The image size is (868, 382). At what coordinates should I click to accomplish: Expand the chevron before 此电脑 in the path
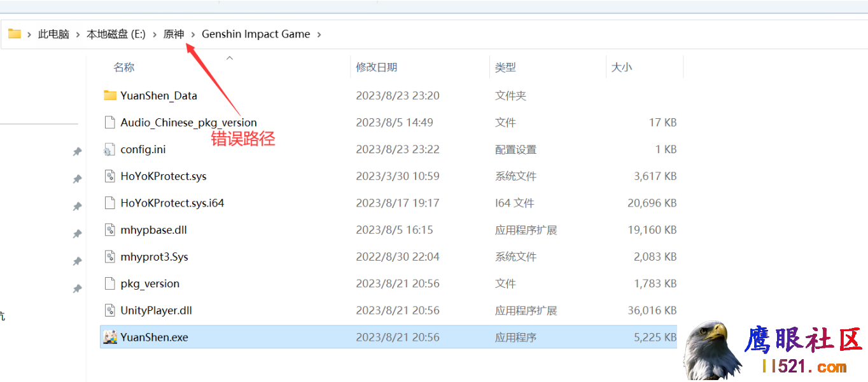tap(29, 34)
